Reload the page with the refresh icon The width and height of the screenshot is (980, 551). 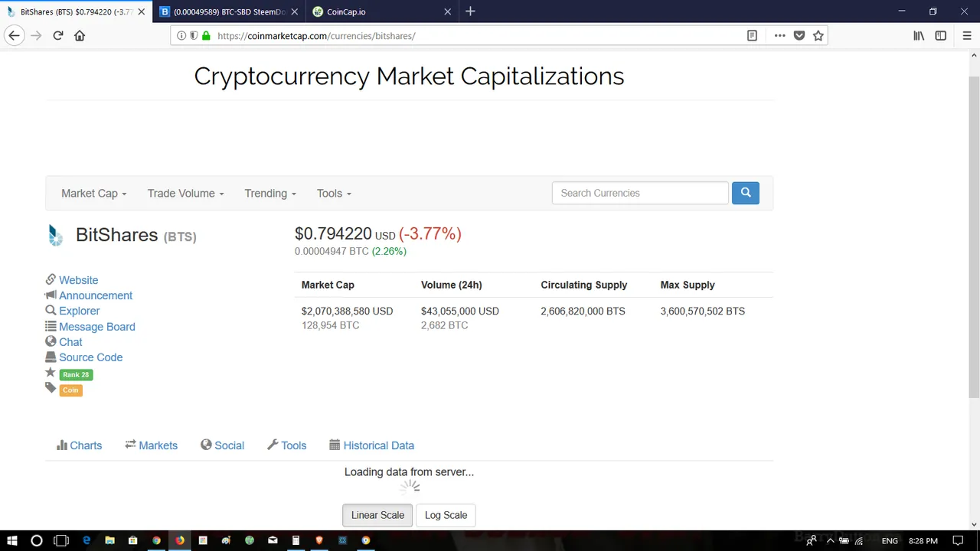(x=57, y=36)
